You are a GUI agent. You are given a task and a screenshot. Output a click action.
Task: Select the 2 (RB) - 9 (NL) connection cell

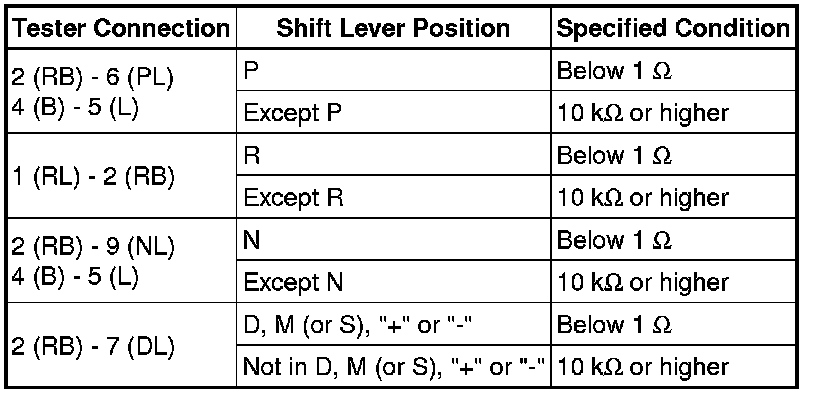coord(121,260)
